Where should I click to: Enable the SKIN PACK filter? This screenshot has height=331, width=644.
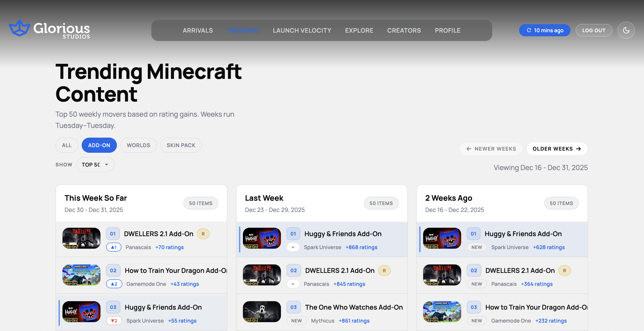[181, 145]
